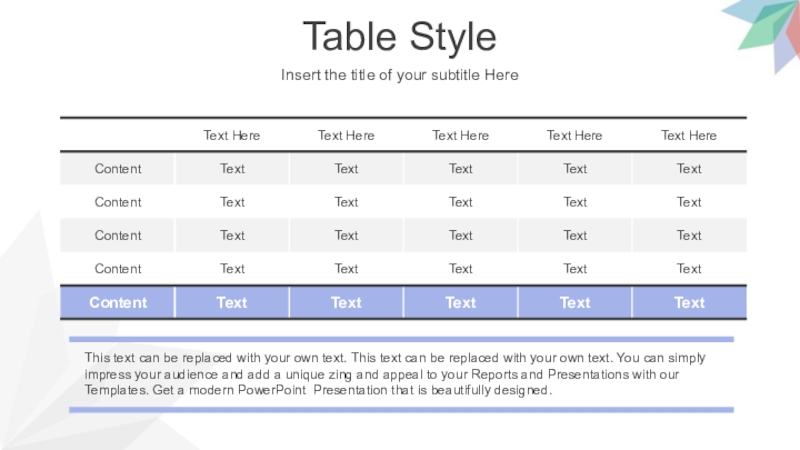Select the "Text" cell under the first column header
The width and height of the screenshot is (800, 450).
pyautogui.click(x=232, y=169)
